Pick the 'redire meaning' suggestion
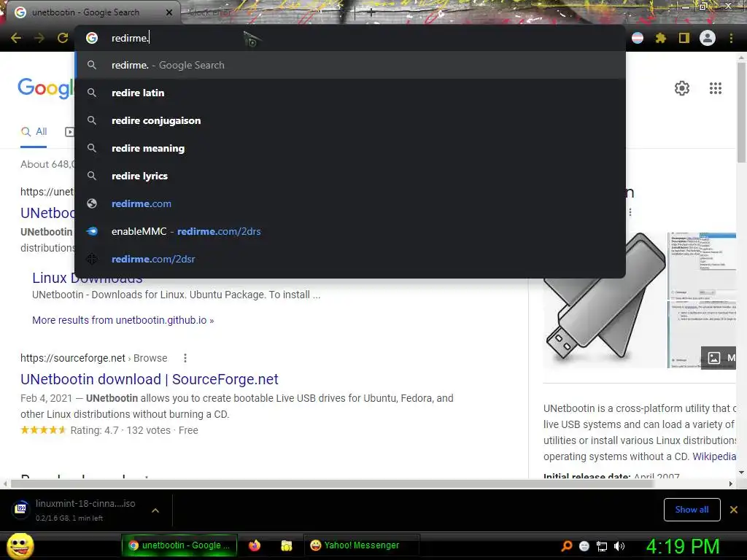The image size is (747, 560). tap(350, 148)
